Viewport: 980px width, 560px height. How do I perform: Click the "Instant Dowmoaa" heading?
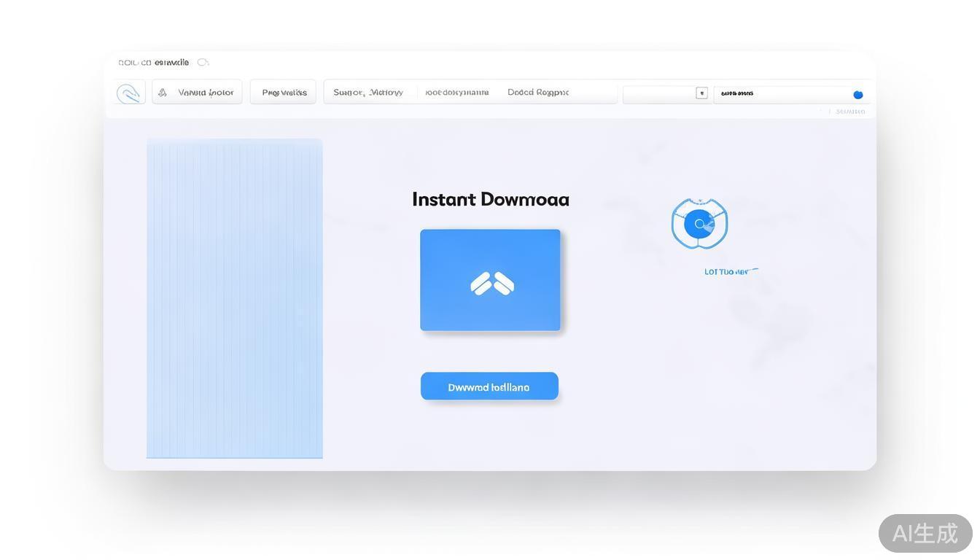point(490,199)
